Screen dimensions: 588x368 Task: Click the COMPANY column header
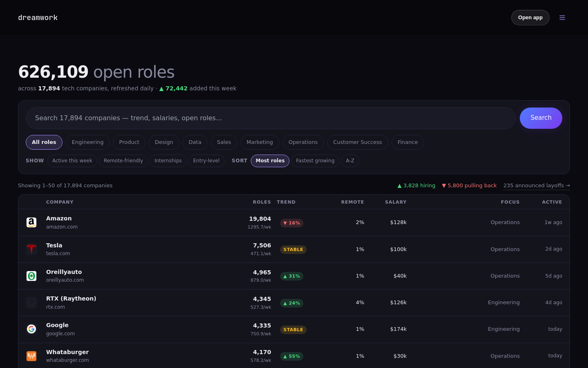coord(60,202)
